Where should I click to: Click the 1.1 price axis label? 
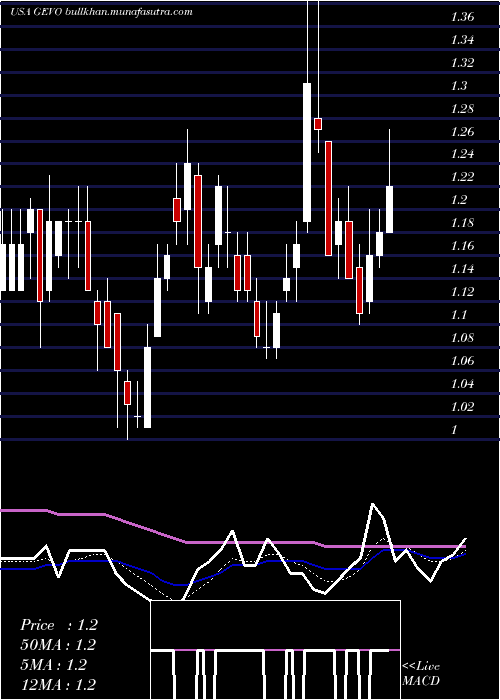[459, 315]
